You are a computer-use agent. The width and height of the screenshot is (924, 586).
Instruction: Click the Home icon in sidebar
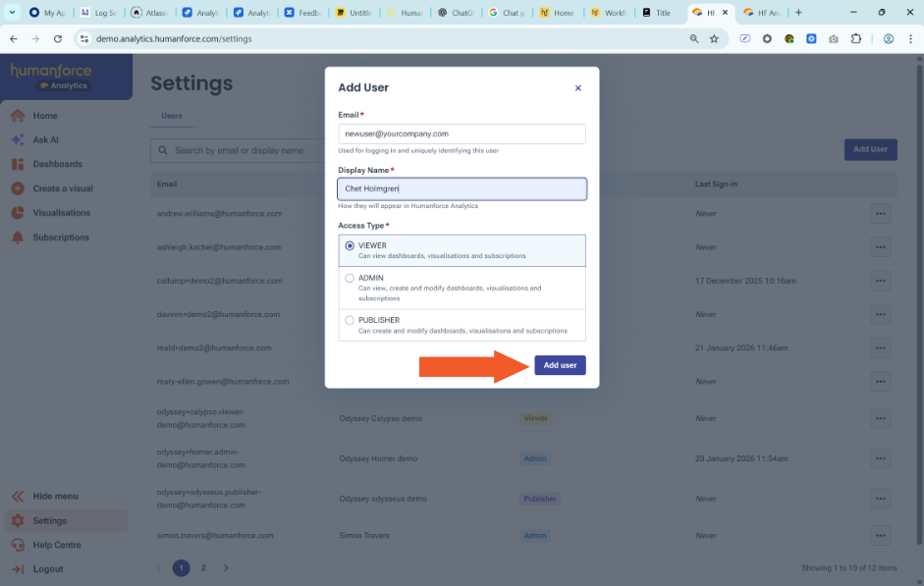coord(17,116)
